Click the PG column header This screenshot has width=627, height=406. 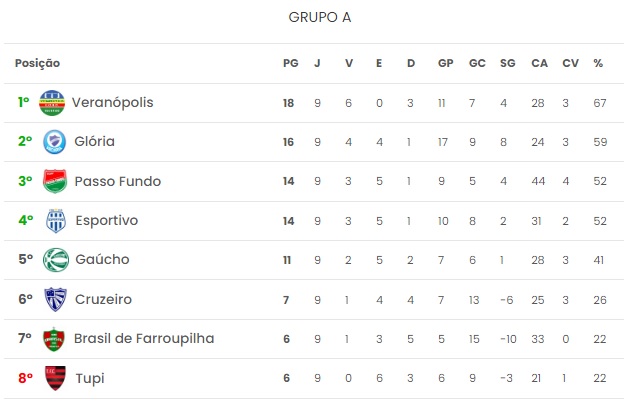[x=291, y=63]
